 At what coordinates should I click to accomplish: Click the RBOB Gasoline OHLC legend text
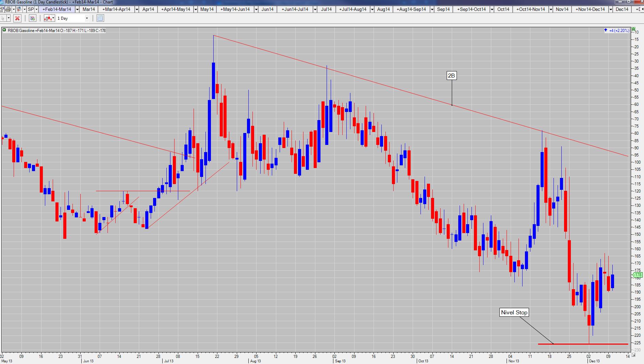pos(56,30)
